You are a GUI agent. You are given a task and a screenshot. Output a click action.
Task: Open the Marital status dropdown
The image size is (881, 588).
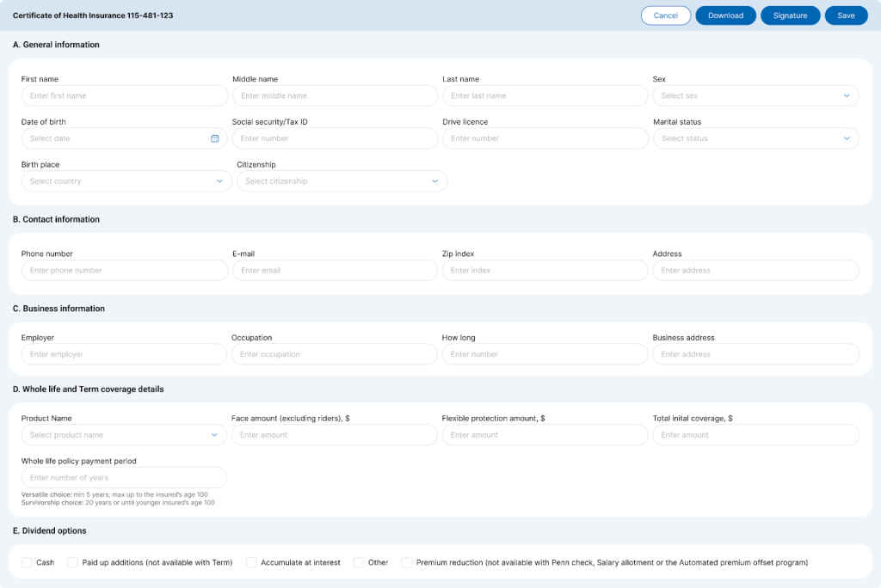pyautogui.click(x=755, y=138)
